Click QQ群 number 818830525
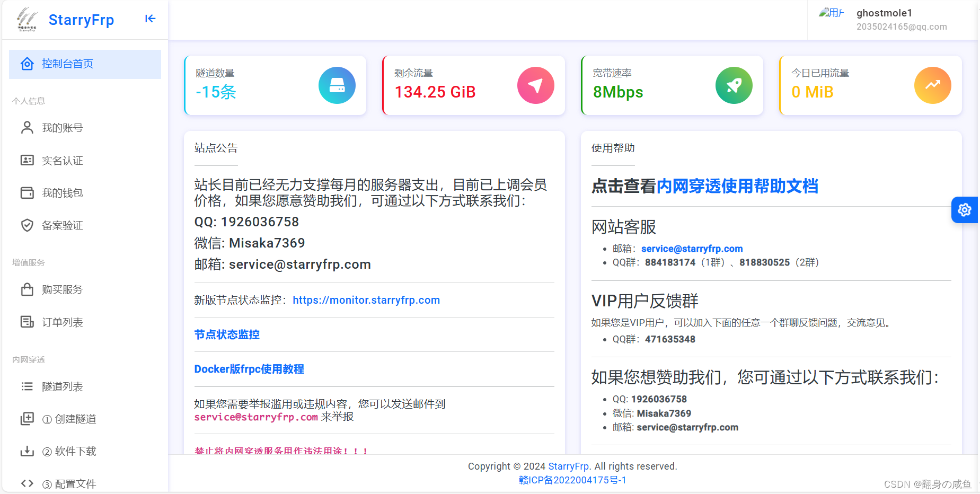The height and width of the screenshot is (494, 980). [765, 262]
